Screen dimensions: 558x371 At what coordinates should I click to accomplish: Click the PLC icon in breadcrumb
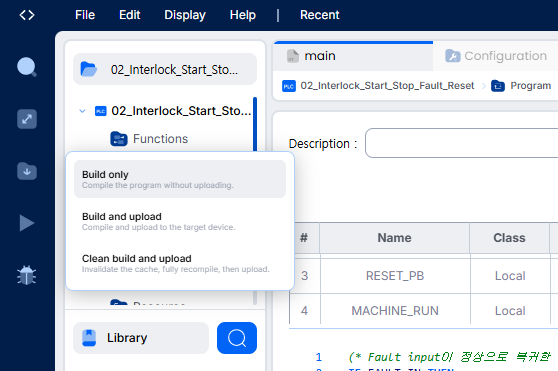[x=289, y=86]
